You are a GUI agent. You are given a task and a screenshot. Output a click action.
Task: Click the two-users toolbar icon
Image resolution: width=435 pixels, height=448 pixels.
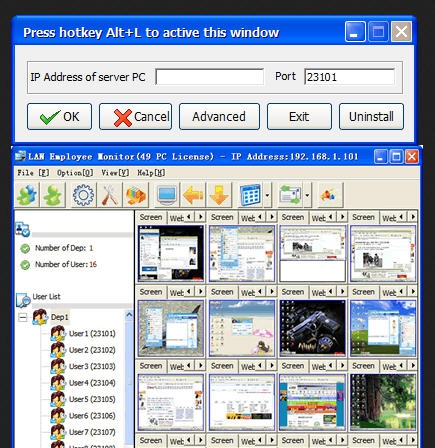tap(27, 195)
